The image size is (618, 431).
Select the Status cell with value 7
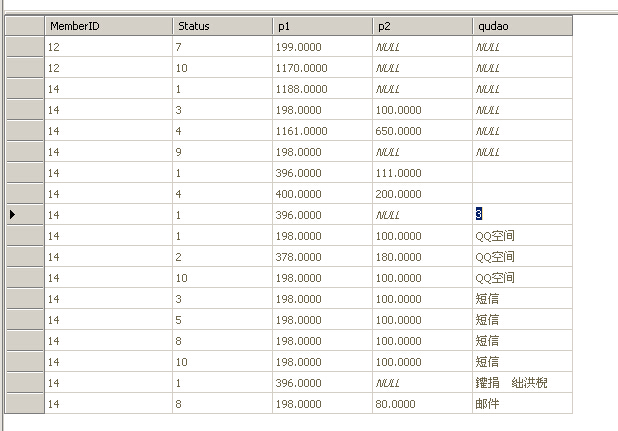222,47
